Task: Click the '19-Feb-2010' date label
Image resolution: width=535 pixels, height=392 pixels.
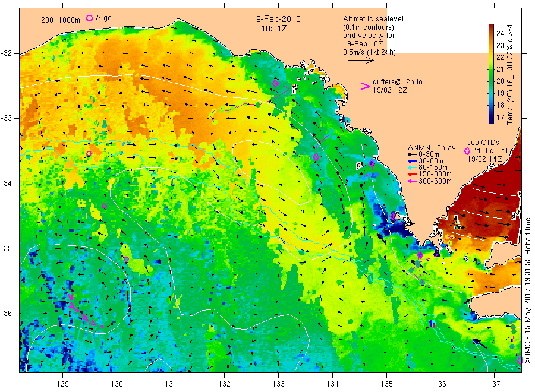Action: pos(276,19)
